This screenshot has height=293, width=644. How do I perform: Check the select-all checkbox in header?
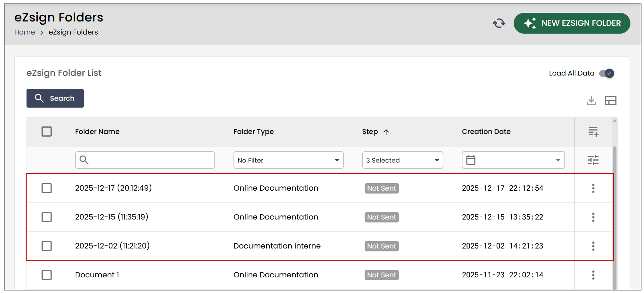tap(46, 131)
